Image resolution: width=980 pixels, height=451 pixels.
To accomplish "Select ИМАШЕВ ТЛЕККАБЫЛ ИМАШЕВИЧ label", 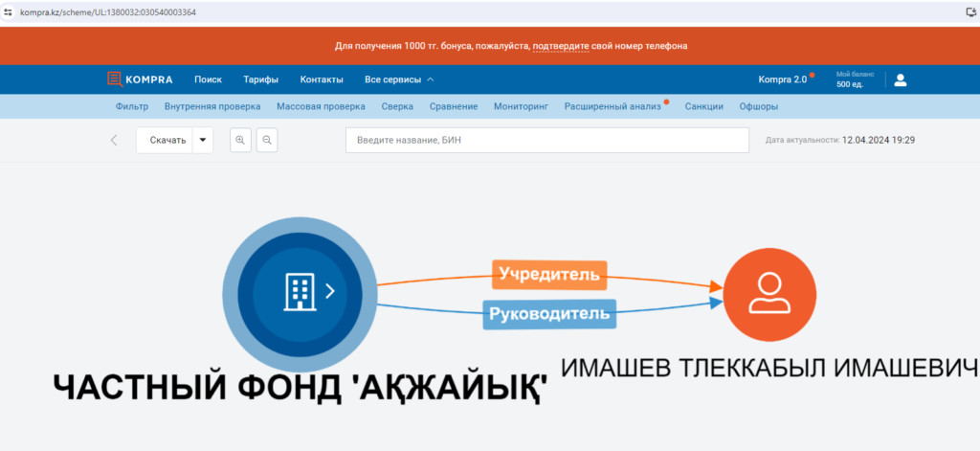I will coord(768,367).
